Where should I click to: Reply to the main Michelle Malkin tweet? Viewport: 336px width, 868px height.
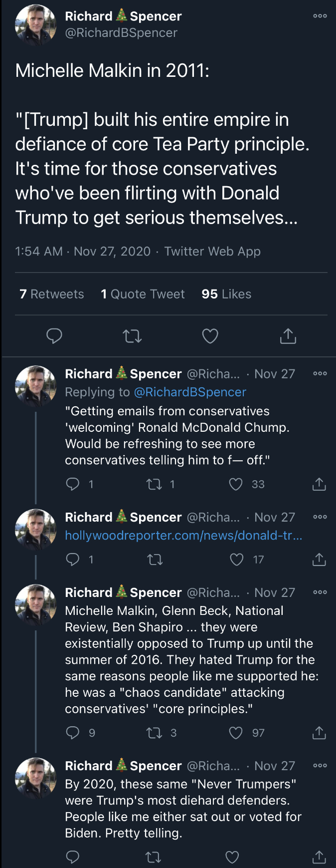coord(54,336)
